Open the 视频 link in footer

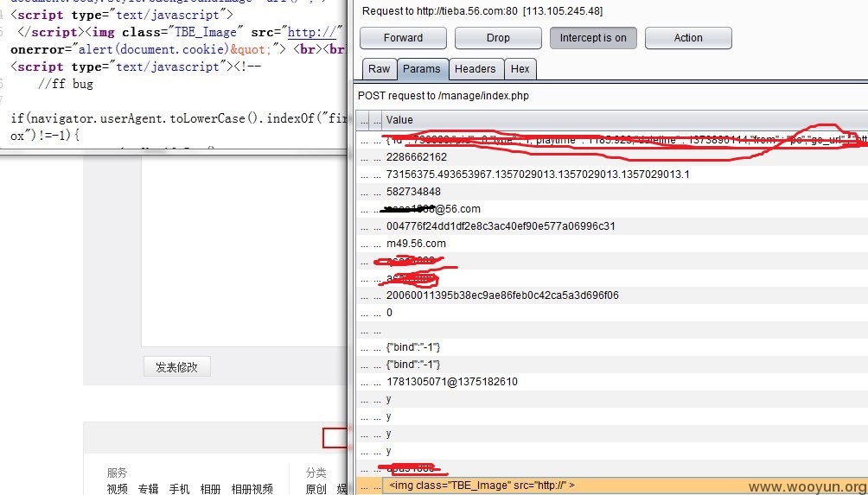(x=118, y=489)
